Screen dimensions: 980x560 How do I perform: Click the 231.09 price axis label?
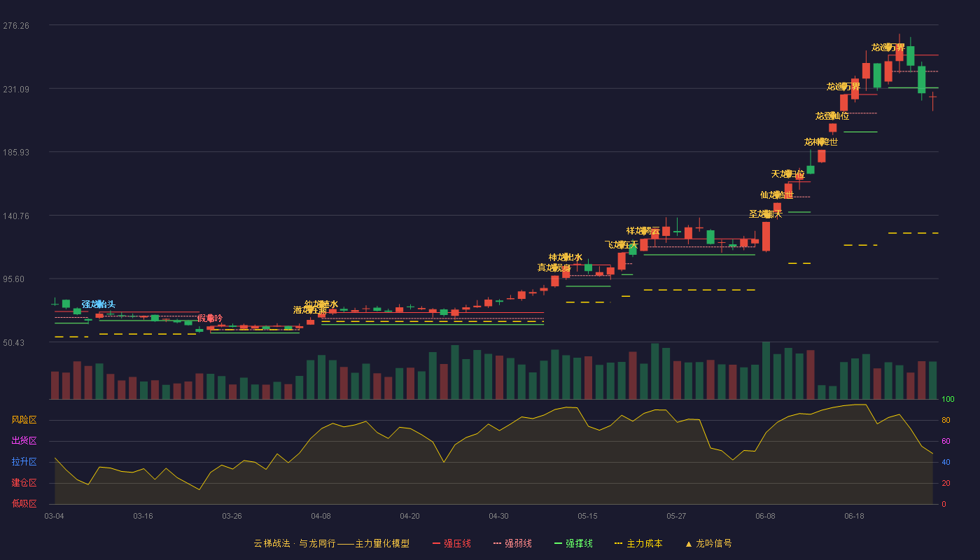pos(16,89)
